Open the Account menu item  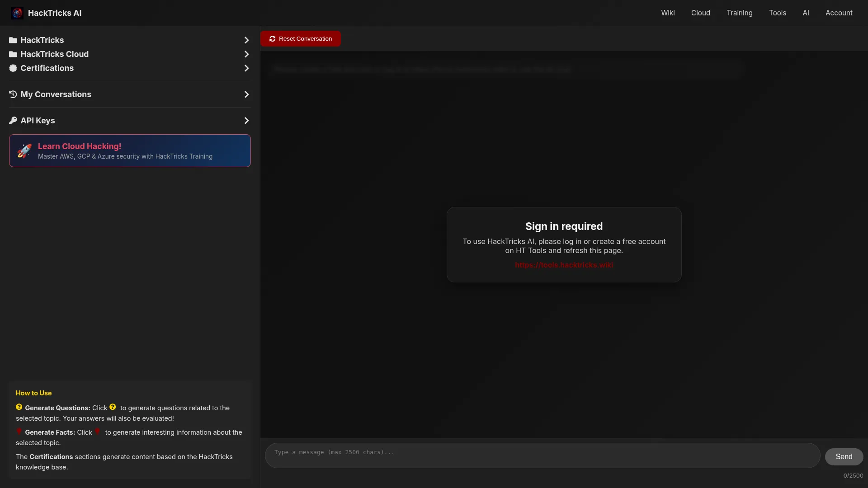(x=839, y=13)
